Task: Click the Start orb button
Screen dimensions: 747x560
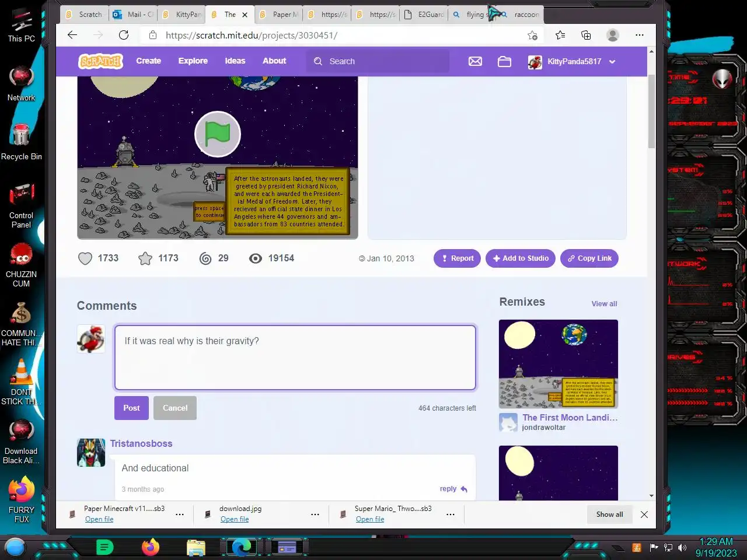Action: [15, 547]
